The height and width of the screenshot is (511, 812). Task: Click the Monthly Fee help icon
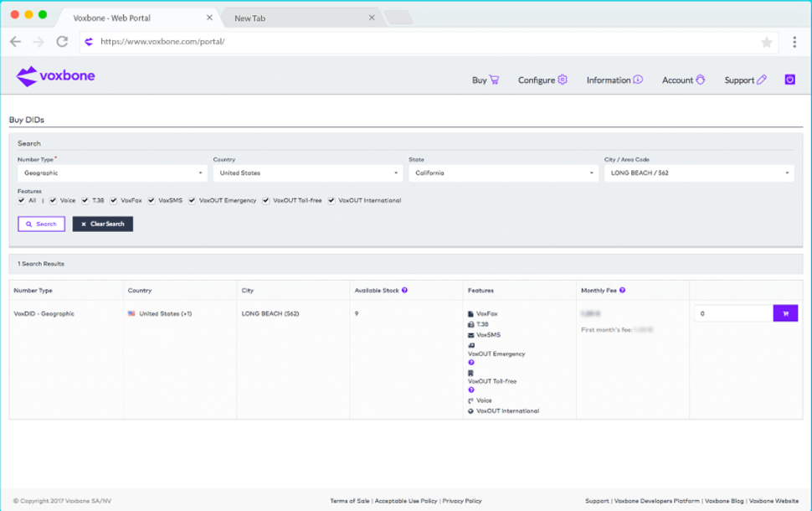click(622, 291)
